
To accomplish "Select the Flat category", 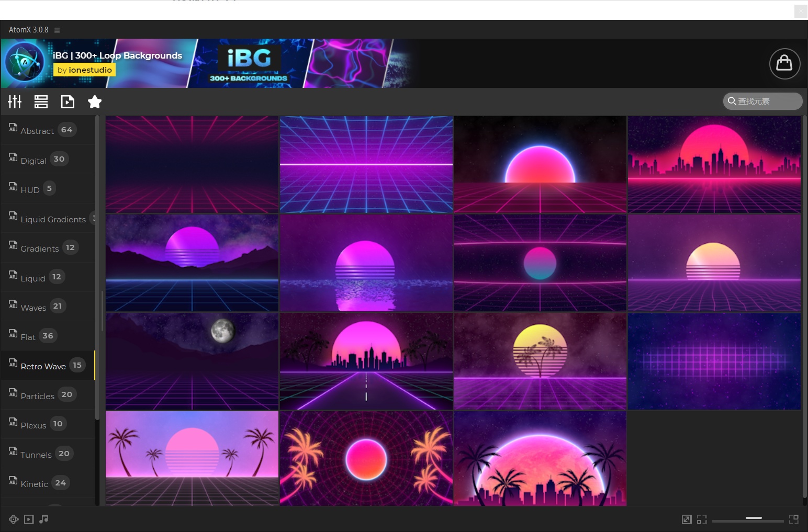I will (48, 336).
